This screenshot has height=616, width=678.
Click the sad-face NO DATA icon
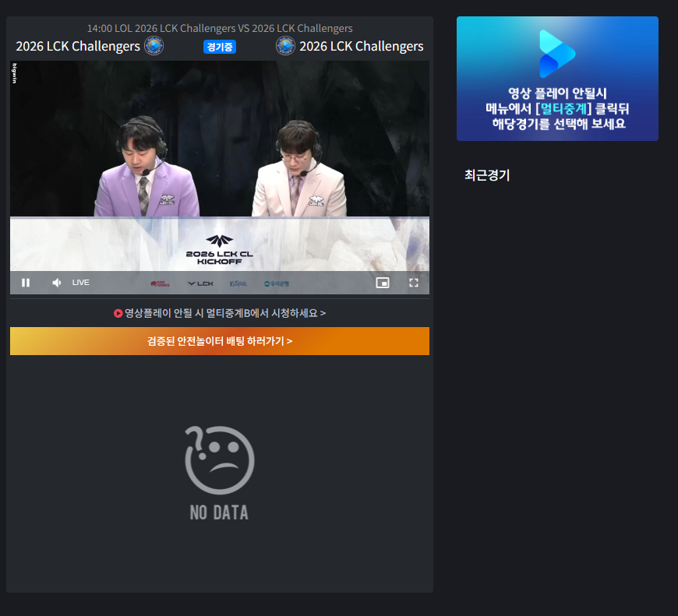[x=220, y=460]
